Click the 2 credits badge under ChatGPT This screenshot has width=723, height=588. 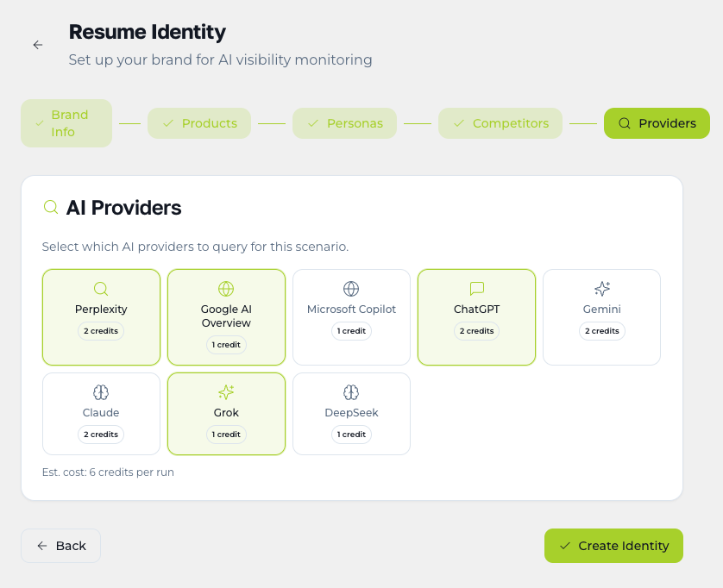click(x=477, y=331)
